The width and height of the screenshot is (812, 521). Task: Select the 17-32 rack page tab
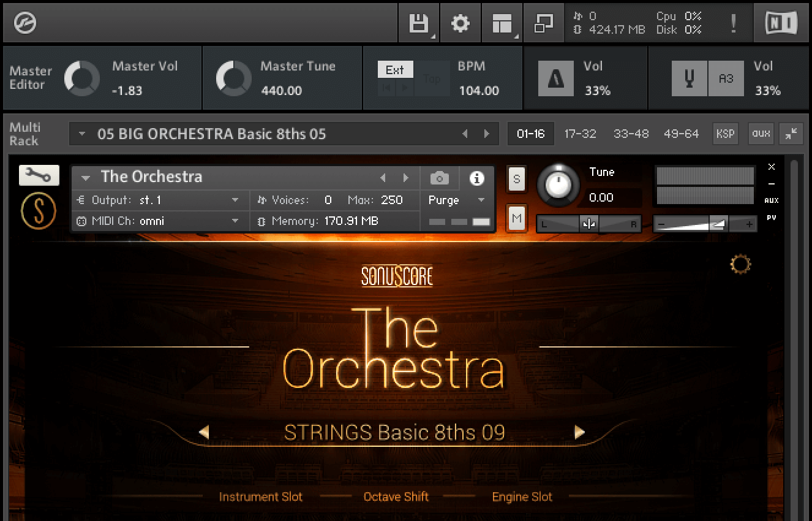point(581,134)
